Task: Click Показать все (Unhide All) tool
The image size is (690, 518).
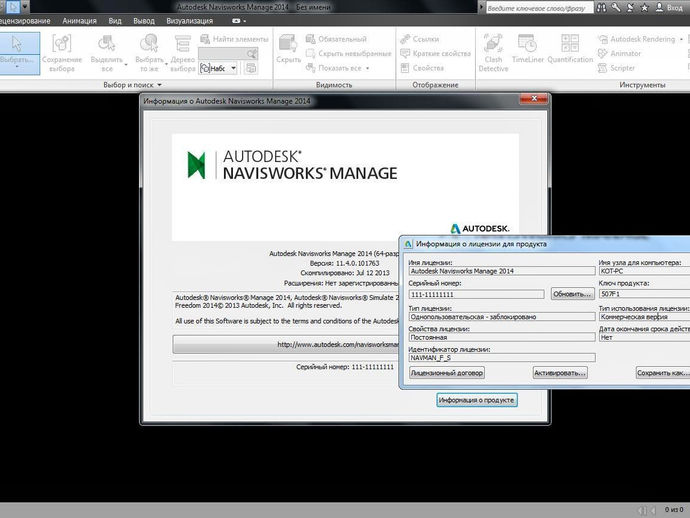Action: [x=334, y=68]
